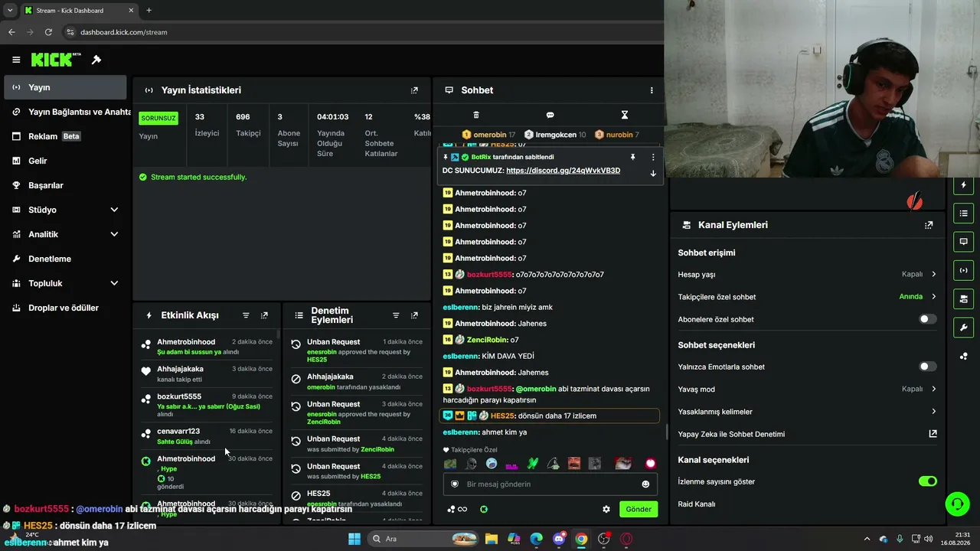The height and width of the screenshot is (551, 980).
Task: Open Takipçilere özel sohbet setting chevron
Action: (933, 296)
